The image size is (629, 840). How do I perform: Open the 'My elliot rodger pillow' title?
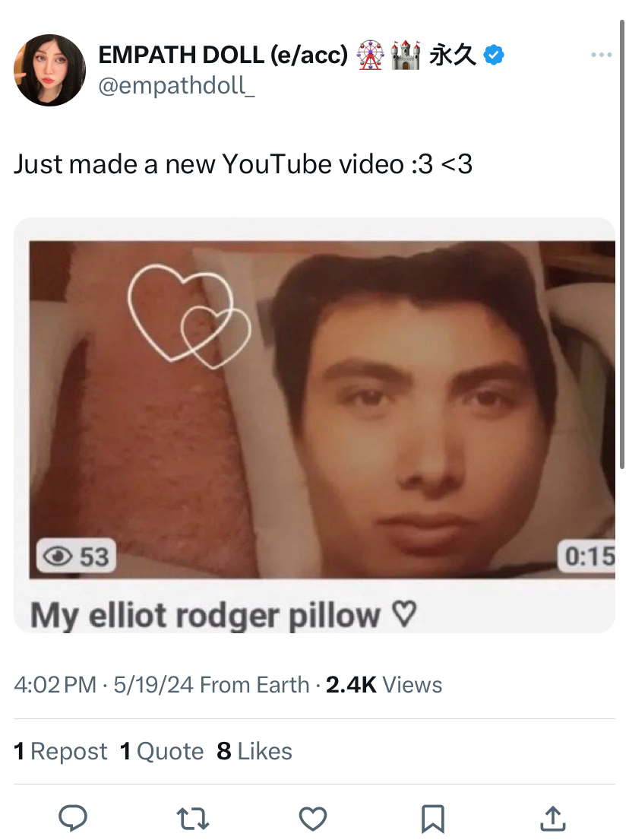point(223,615)
